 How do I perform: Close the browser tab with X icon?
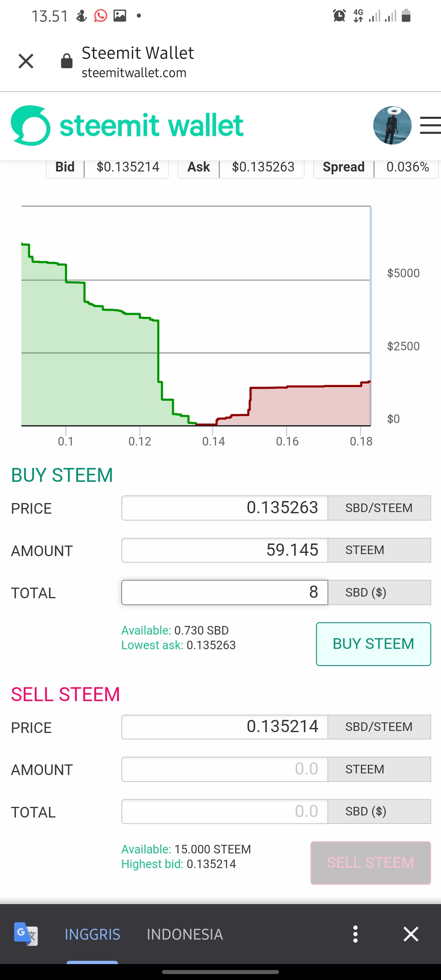pos(26,61)
